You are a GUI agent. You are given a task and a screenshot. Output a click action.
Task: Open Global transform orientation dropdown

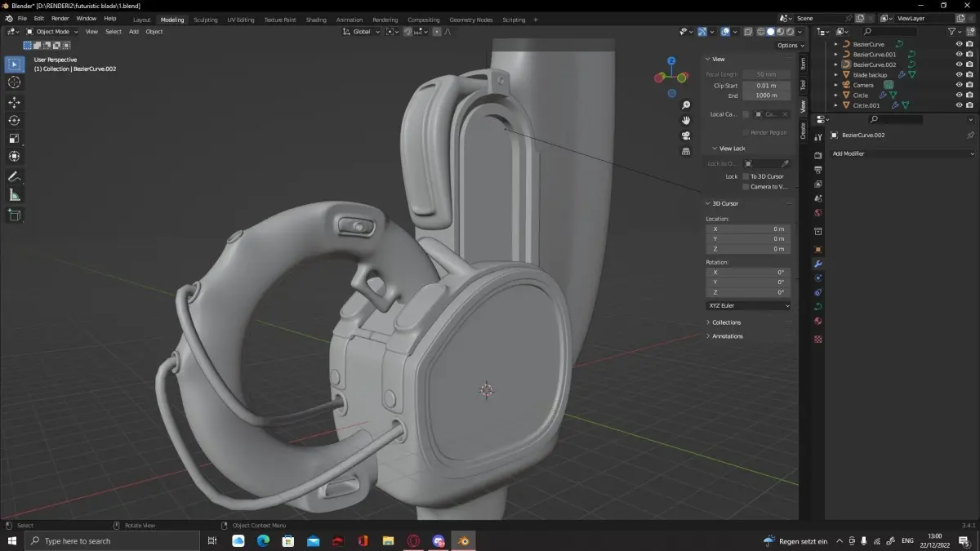tap(361, 32)
